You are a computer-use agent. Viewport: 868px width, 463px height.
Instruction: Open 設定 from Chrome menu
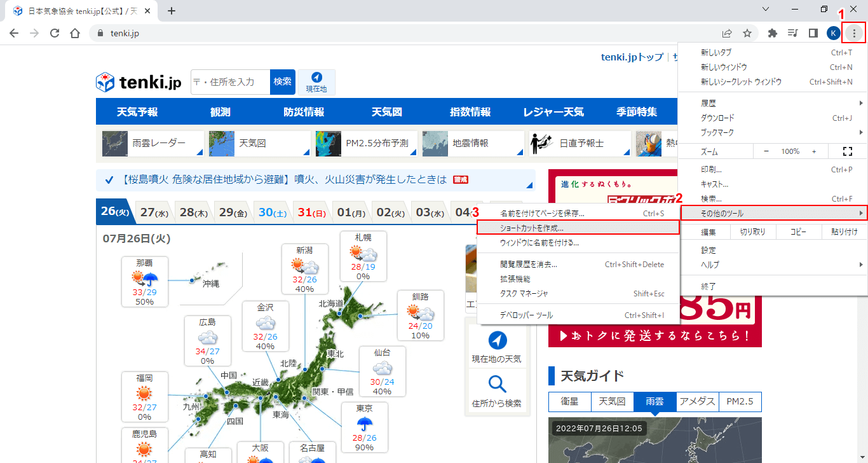coord(773,250)
